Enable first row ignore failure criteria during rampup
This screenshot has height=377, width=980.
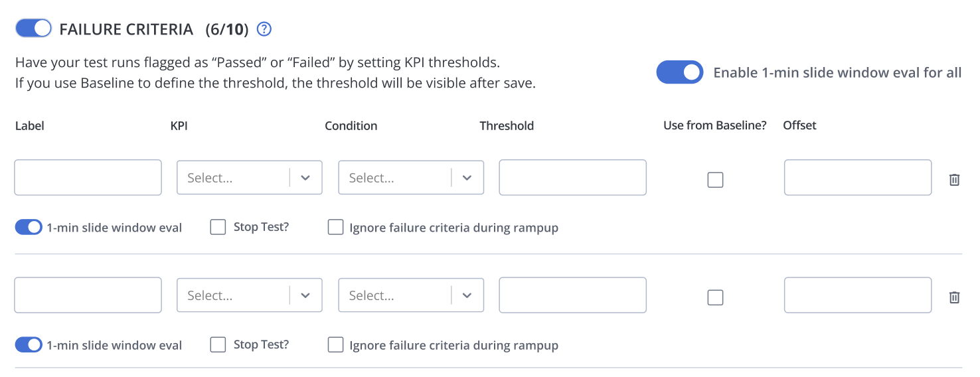(336, 227)
